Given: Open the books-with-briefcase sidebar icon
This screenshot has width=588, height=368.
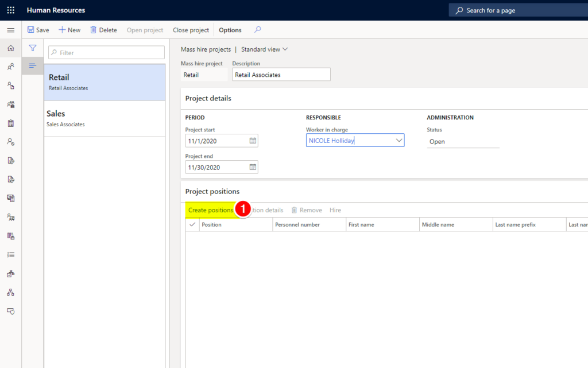Looking at the screenshot, I should [x=11, y=236].
